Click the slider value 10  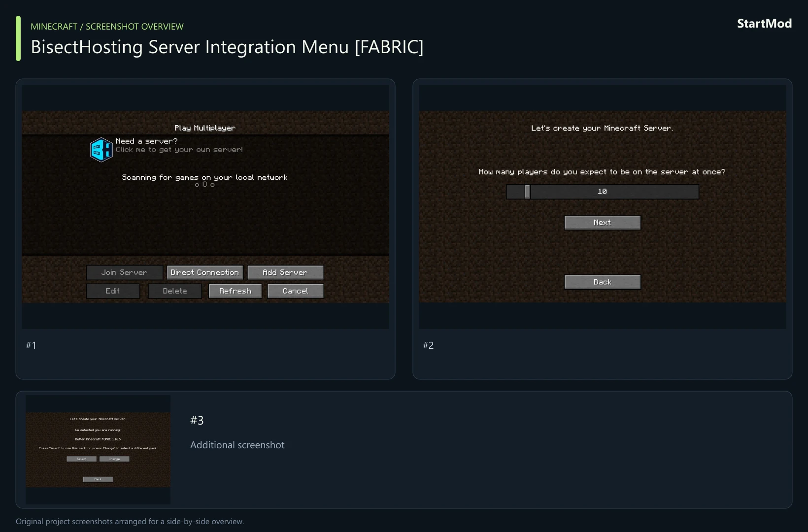pos(602,192)
